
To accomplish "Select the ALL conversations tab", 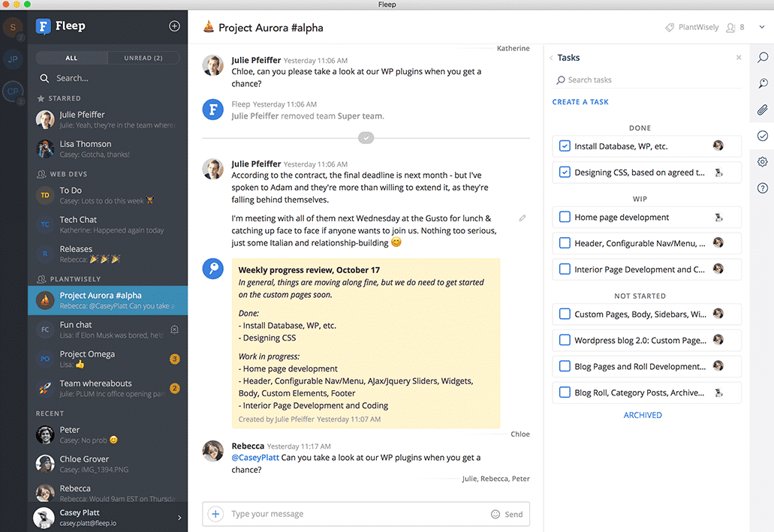I will 70,57.
